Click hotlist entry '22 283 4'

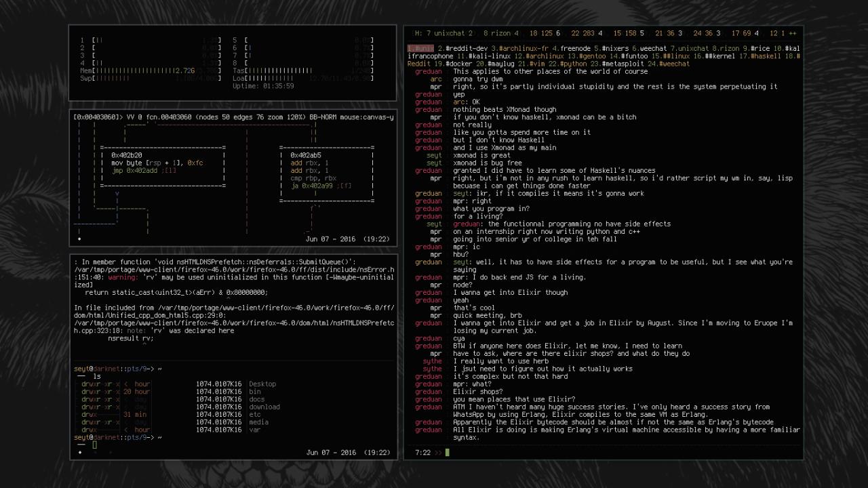pos(587,33)
